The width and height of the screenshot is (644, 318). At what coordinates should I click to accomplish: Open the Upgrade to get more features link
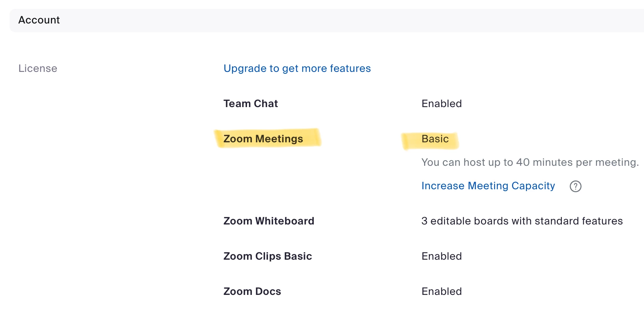[297, 69]
